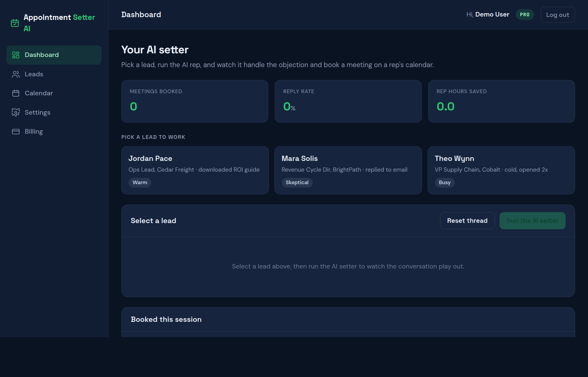The image size is (588, 377).
Task: Click the VP Supply Chain, Cobalt description text
Action: tap(491, 169)
